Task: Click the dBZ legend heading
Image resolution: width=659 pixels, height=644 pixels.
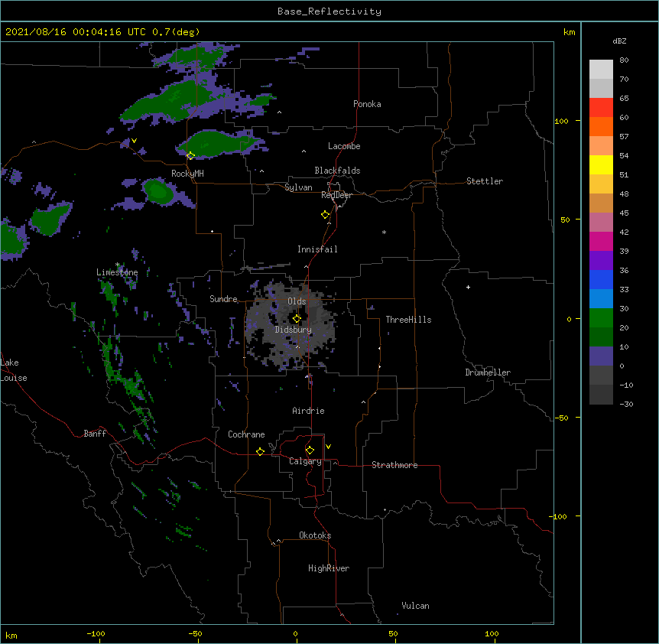Action: tap(619, 41)
